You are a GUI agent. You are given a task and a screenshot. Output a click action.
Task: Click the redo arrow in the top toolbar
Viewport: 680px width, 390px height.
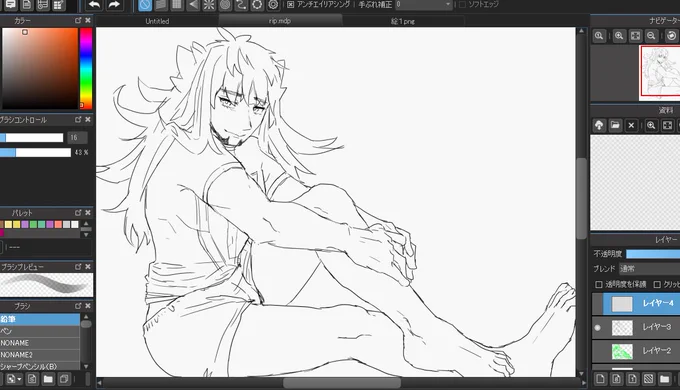[x=114, y=5]
